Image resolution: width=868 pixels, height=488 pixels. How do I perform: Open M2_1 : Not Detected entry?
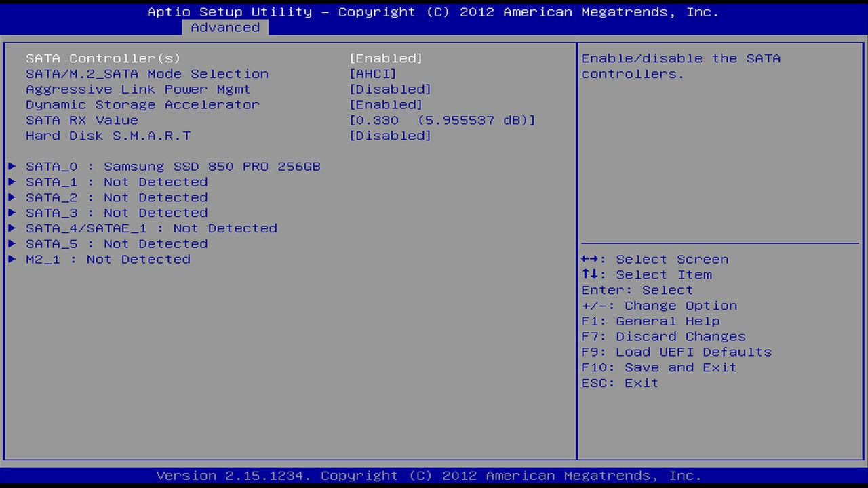(108, 260)
